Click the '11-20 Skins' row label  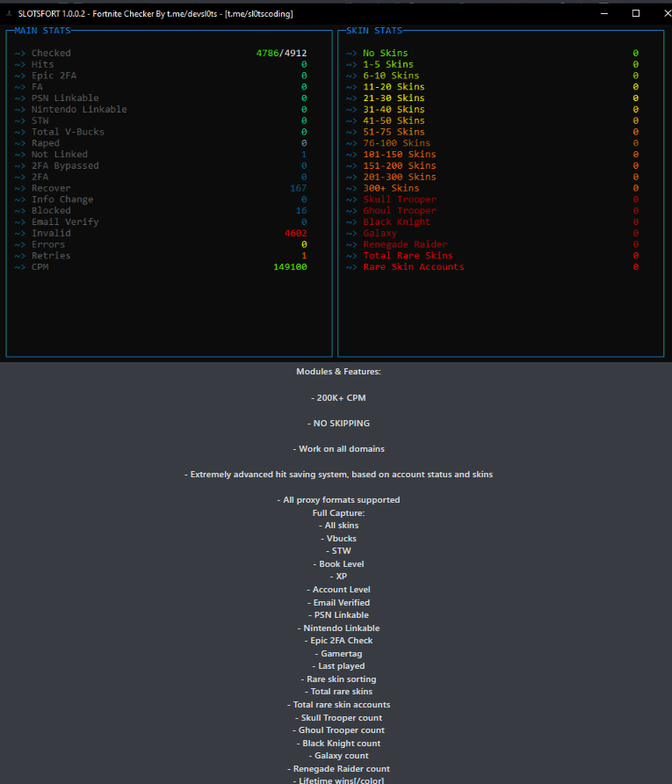click(394, 87)
